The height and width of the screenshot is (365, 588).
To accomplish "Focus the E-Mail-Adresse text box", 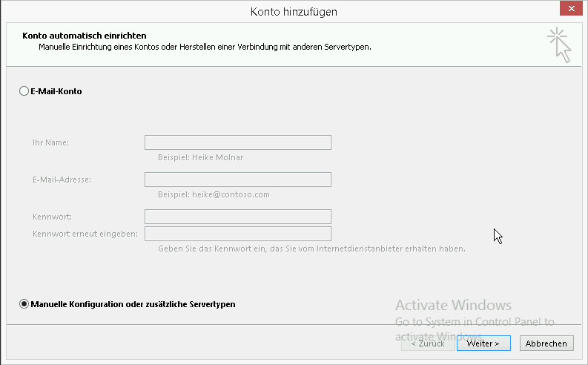I will 237,180.
